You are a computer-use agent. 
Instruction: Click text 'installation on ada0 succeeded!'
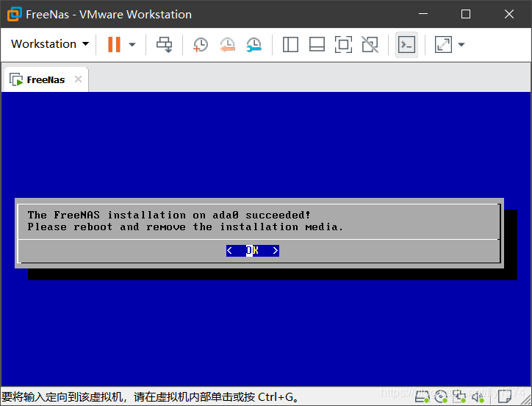209,215
